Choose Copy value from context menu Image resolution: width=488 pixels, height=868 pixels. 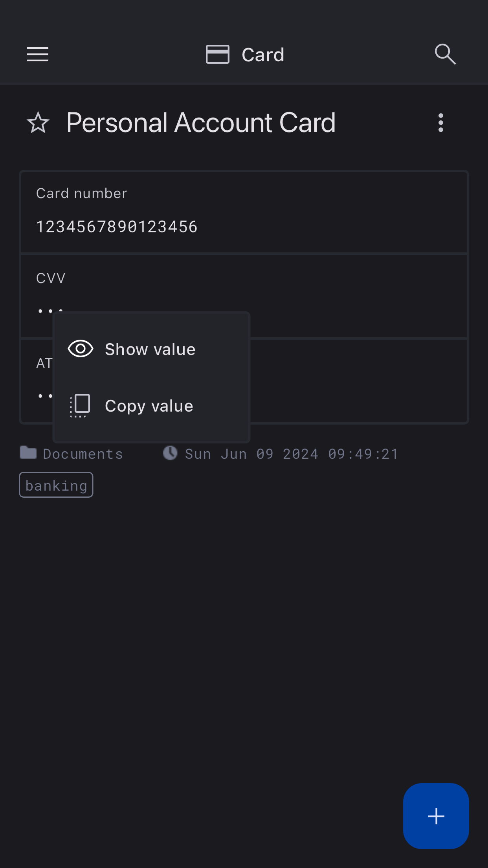pyautogui.click(x=149, y=406)
